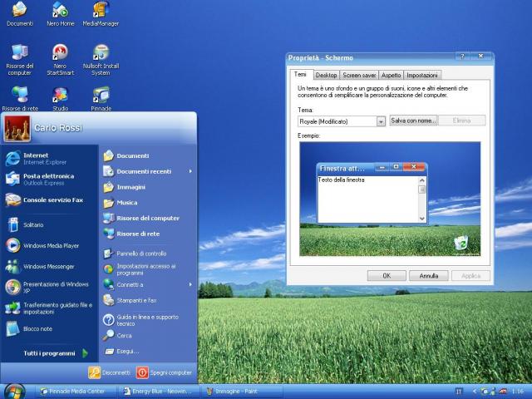This screenshot has width=532, height=399.
Task: Select the Temi tab
Action: (x=300, y=74)
